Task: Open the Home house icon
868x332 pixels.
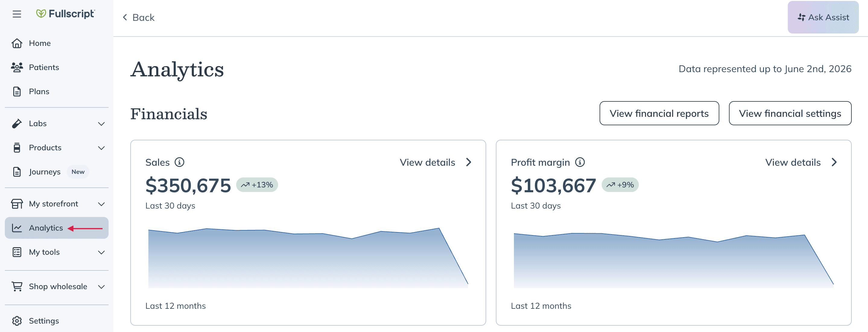Action: (x=17, y=43)
